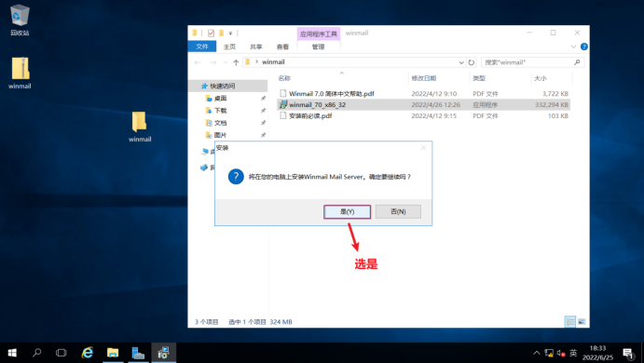644x363 pixels.
Task: Select 文档 in the navigation pane
Action: [x=220, y=123]
